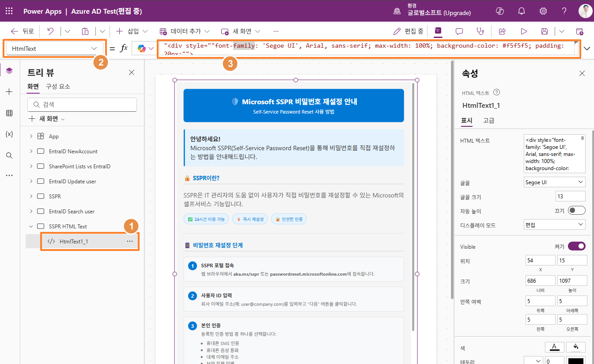Open more options ellipsis in left sidebar
Screen dimensions: 594x364
click(x=9, y=175)
